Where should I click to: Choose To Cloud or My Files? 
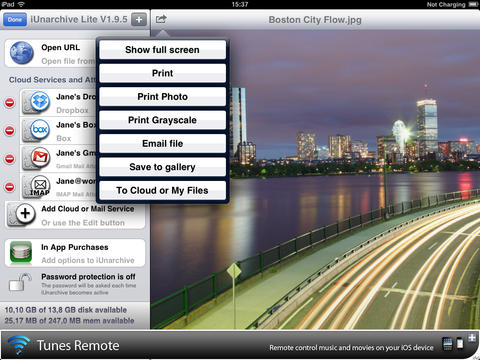162,190
